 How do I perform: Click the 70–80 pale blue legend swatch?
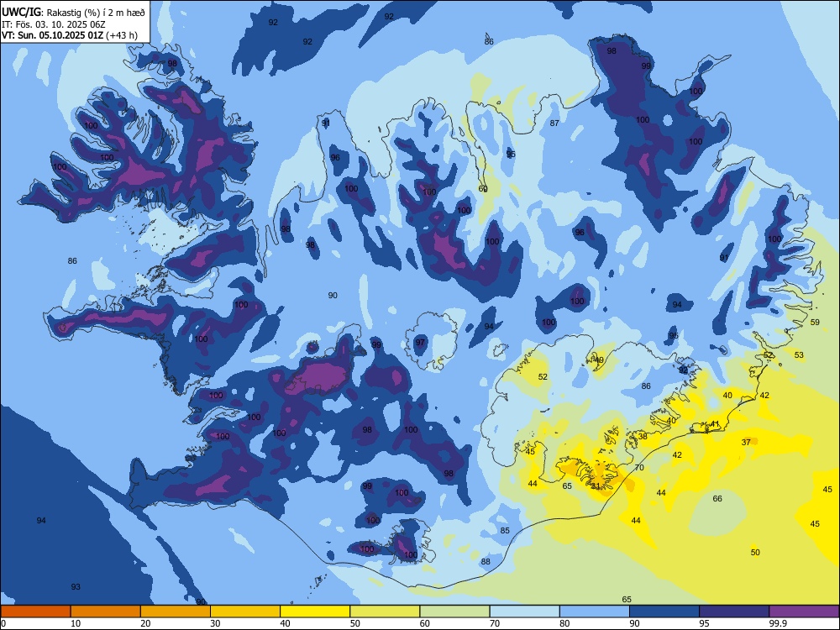525,612
